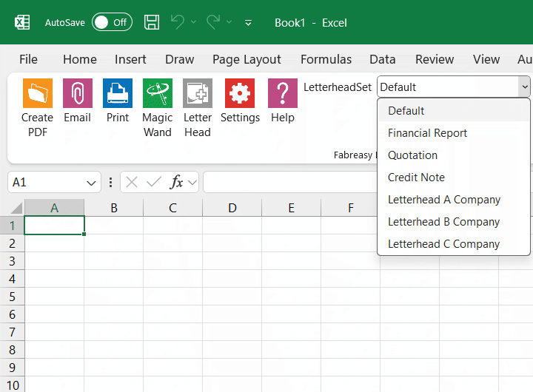
Task: Click the Email paperclip icon
Action: pos(77,94)
